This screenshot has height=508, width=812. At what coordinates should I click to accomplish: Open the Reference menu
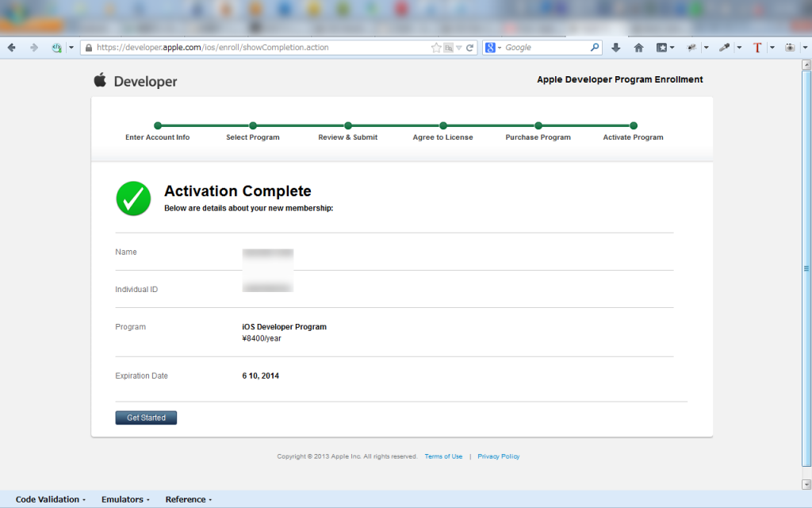pos(189,499)
